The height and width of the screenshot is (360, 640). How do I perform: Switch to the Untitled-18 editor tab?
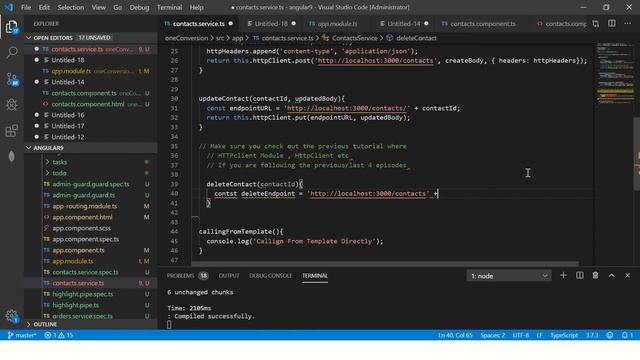[271, 24]
